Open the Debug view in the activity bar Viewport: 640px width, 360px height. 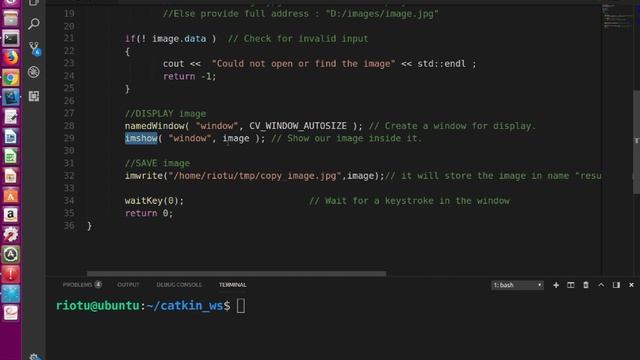pos(33,72)
